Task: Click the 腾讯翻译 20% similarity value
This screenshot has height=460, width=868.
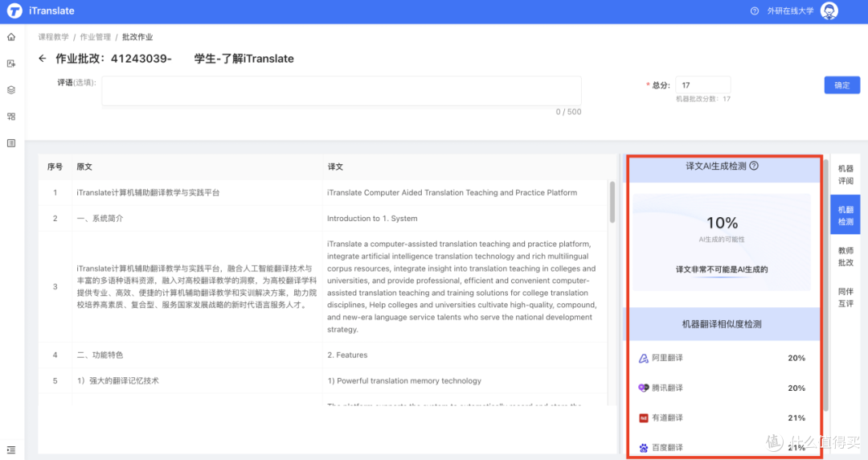Action: click(796, 388)
